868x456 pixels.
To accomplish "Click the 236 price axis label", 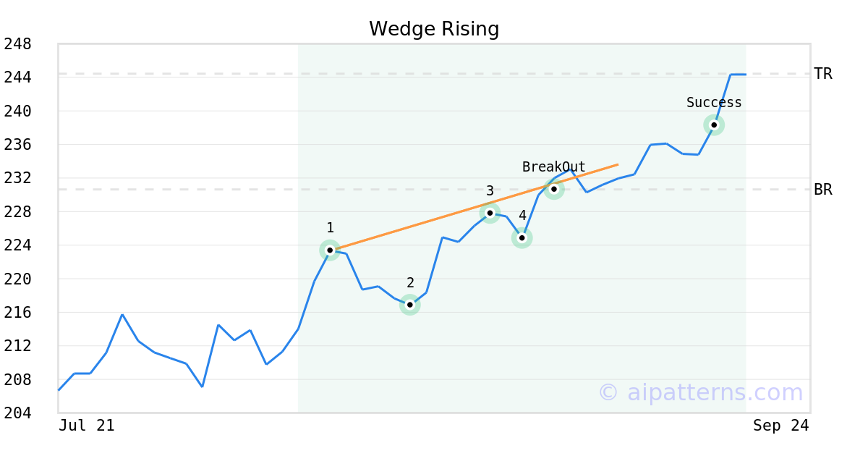I will click(x=17, y=145).
